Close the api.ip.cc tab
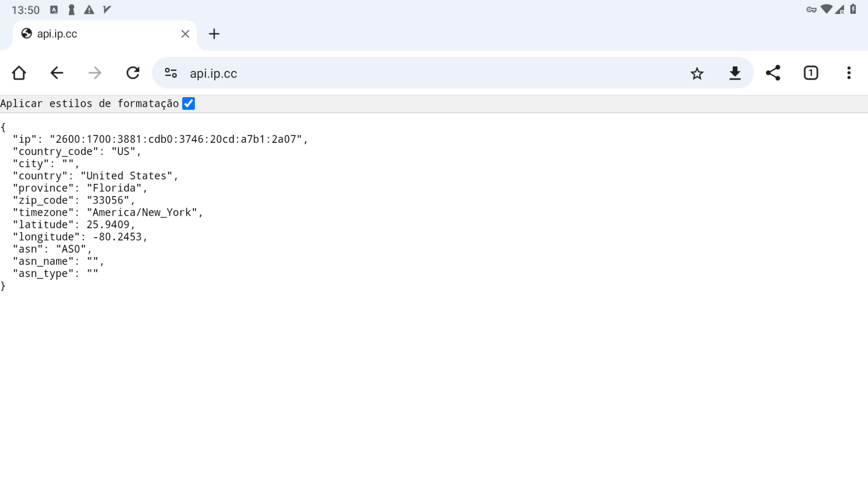 pyautogui.click(x=185, y=34)
